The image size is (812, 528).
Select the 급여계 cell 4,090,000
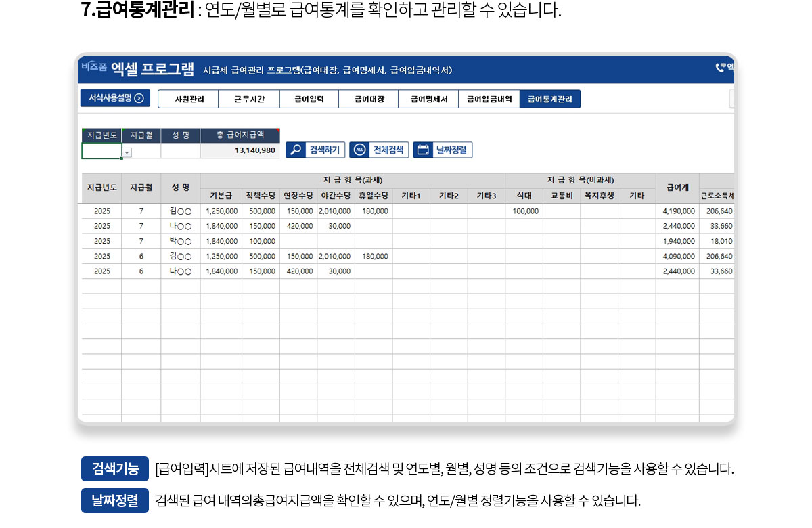pyautogui.click(x=677, y=257)
